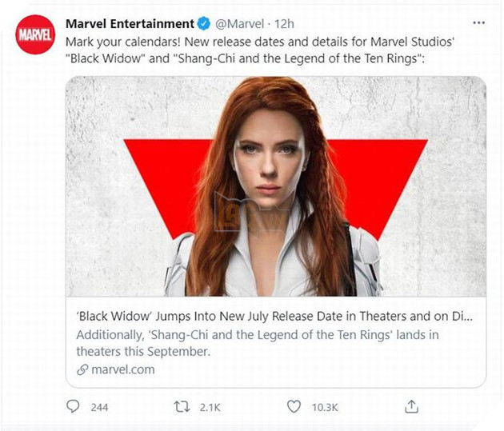This screenshot has height=431, width=504.
Task: Click the 244 replies count
Action: click(x=99, y=408)
